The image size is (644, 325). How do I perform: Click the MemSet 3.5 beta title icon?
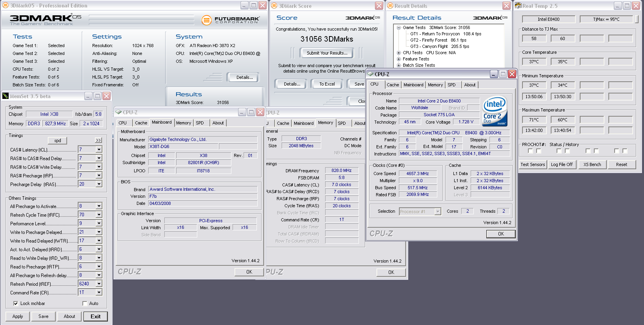tap(5, 96)
